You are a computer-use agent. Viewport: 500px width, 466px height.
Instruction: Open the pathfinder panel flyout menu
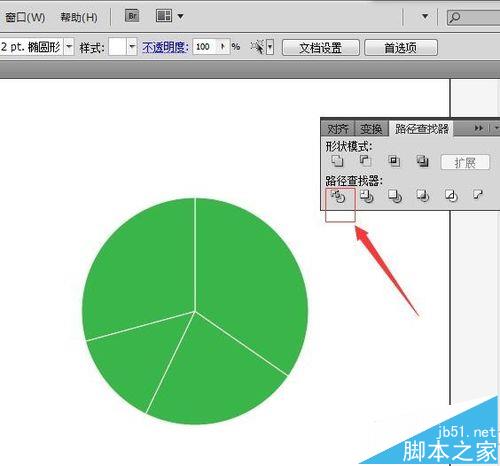[496, 128]
